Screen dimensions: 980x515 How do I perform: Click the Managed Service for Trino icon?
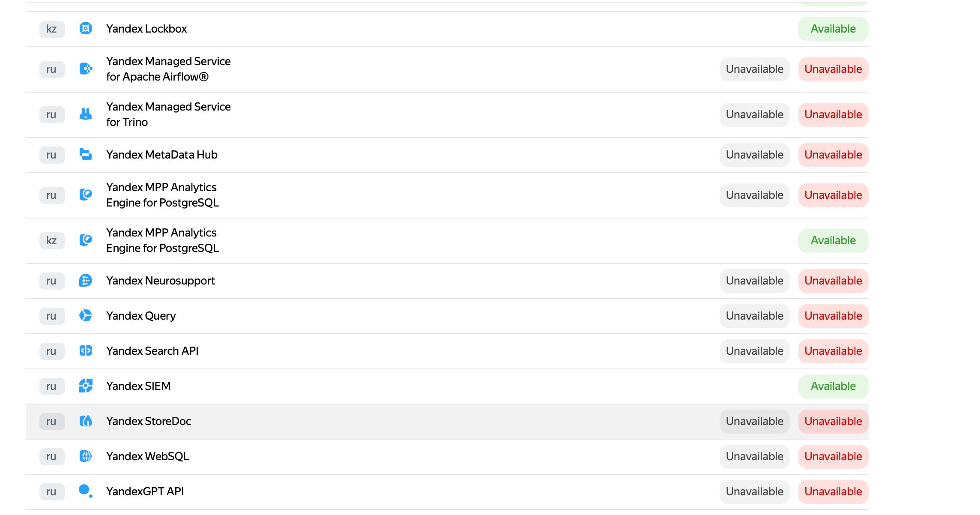(86, 114)
